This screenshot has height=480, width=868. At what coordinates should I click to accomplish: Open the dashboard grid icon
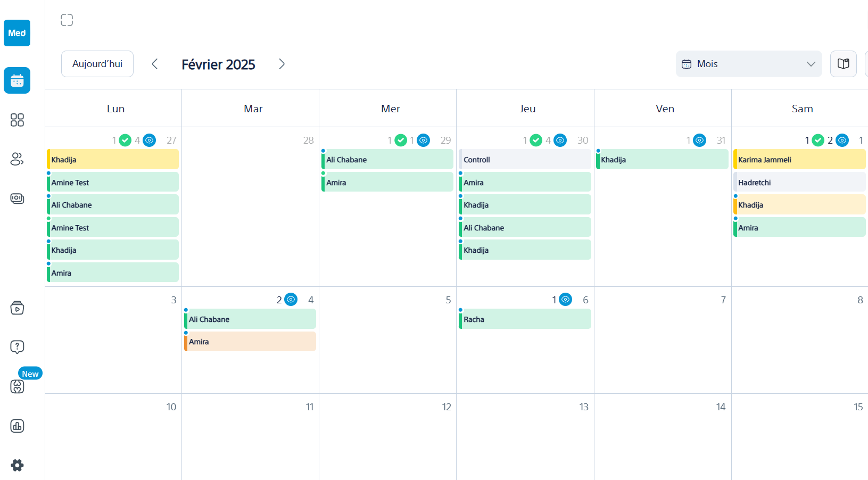click(x=17, y=120)
